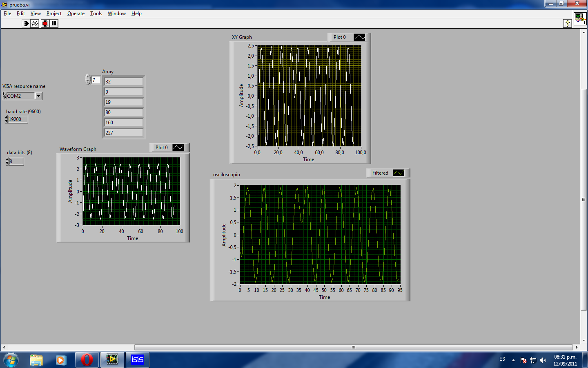
Task: Click the scroll-left arrow on horizontal scrollbar
Action: point(4,347)
